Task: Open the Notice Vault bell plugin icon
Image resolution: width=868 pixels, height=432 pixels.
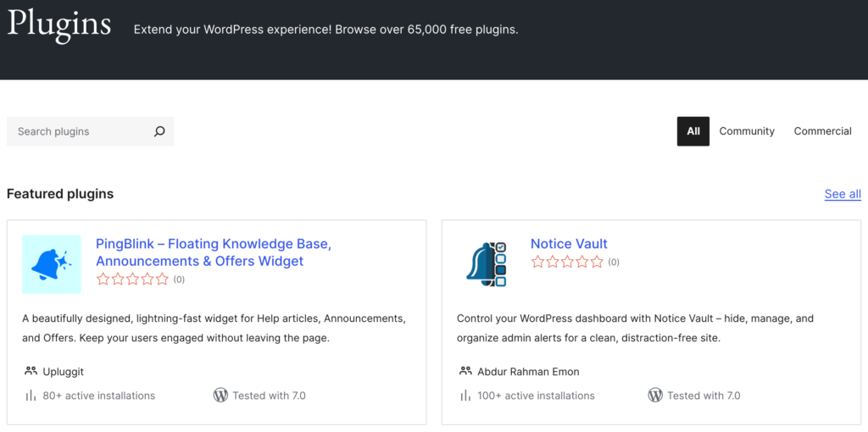Action: tap(486, 264)
